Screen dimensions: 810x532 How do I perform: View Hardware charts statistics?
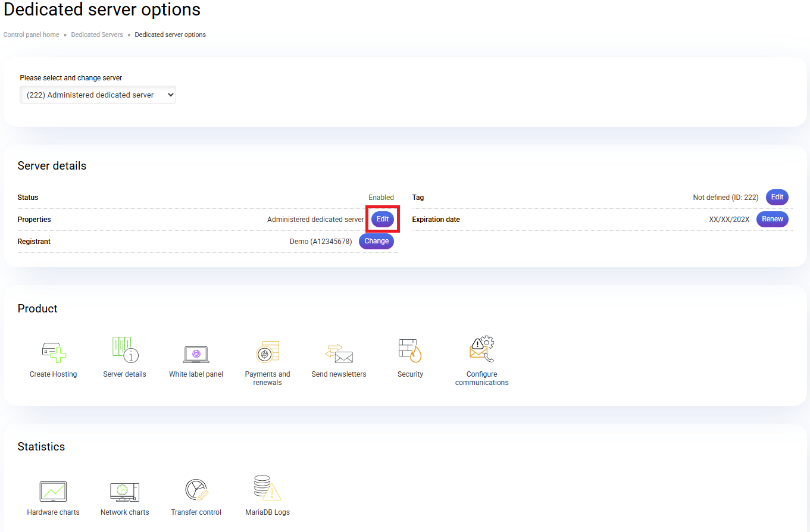[x=53, y=492]
